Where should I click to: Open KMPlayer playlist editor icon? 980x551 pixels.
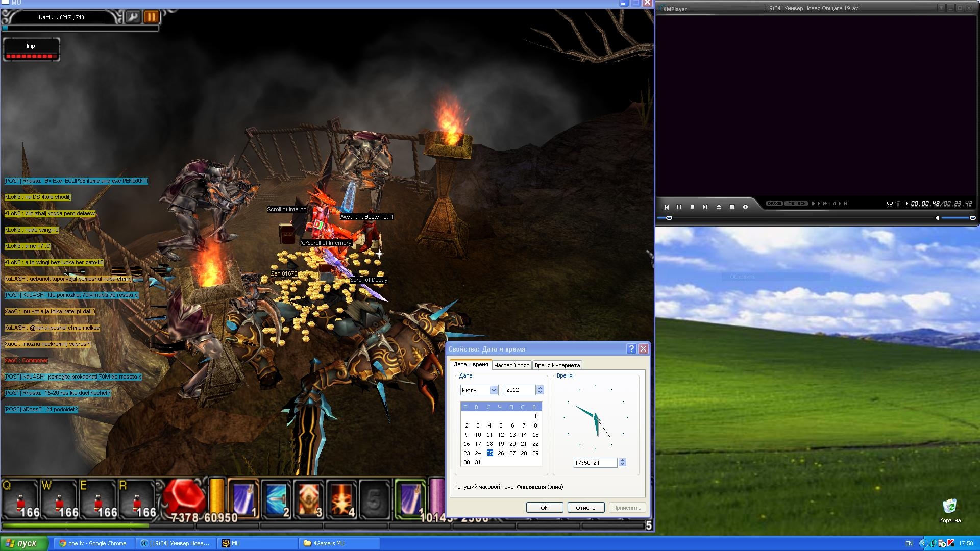coord(732,207)
